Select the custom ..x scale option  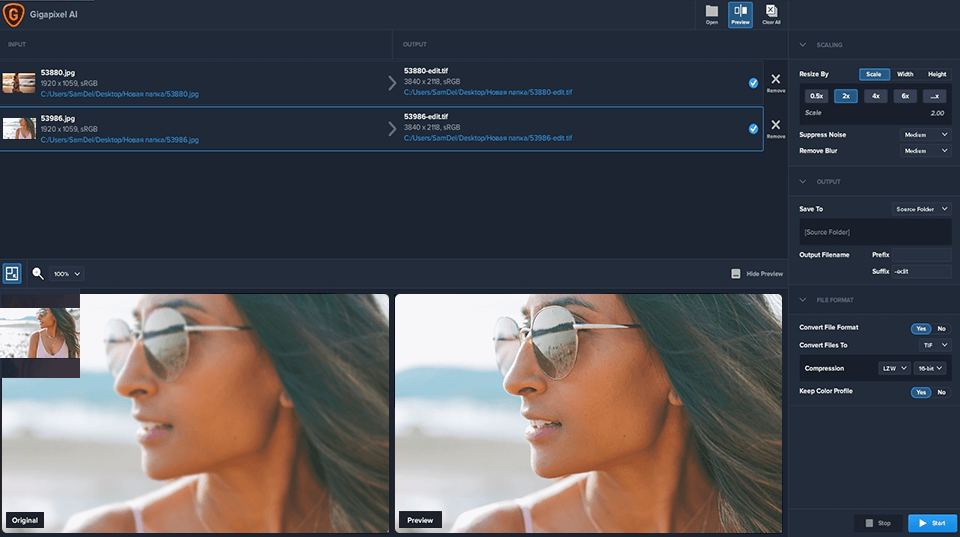(935, 96)
